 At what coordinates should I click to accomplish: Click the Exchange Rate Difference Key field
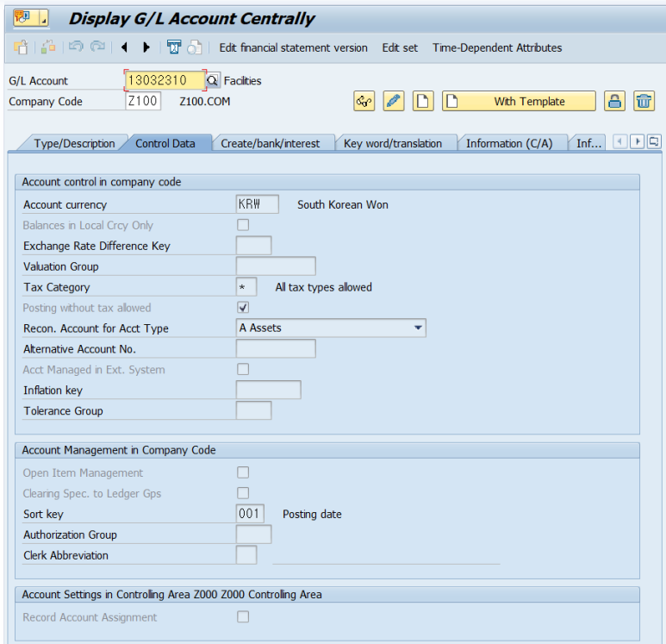tap(253, 246)
